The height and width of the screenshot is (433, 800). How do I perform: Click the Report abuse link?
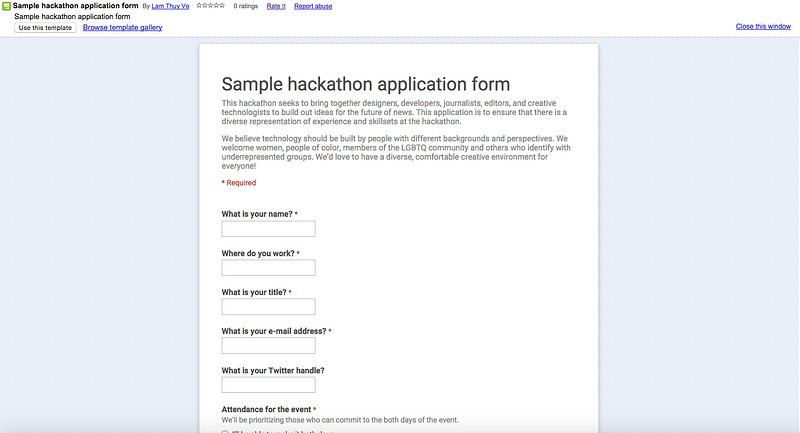313,6
